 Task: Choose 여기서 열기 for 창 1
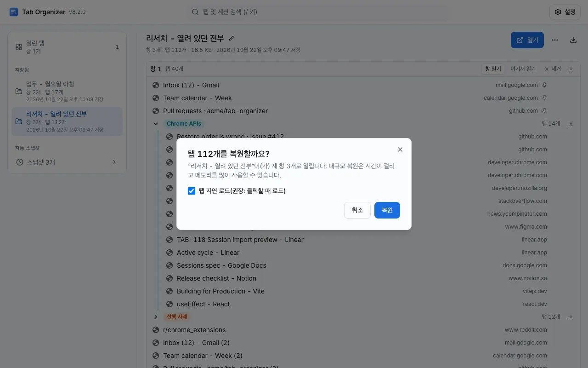click(x=523, y=69)
